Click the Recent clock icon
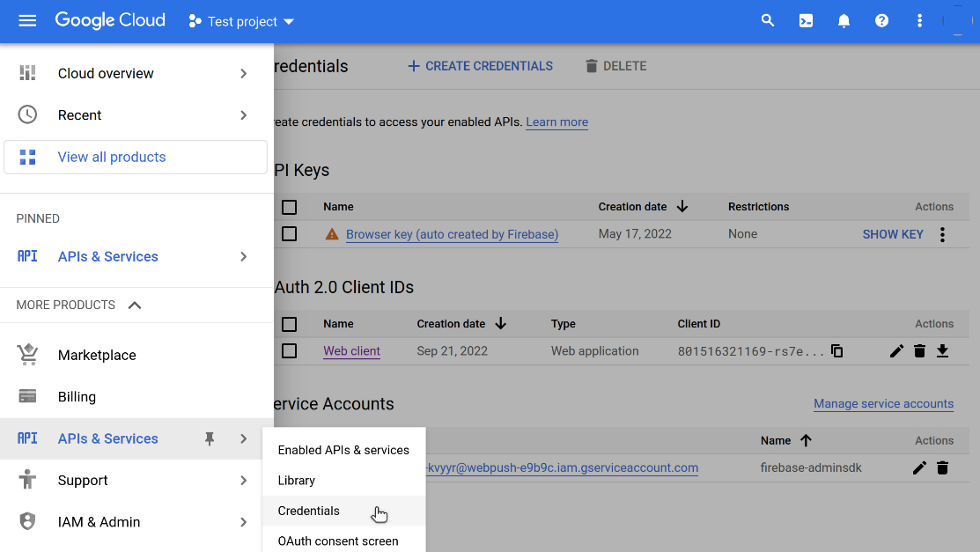 [27, 115]
